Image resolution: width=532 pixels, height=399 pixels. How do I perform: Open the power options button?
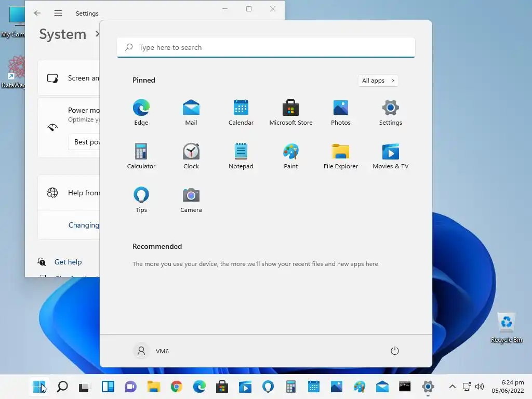click(x=395, y=351)
